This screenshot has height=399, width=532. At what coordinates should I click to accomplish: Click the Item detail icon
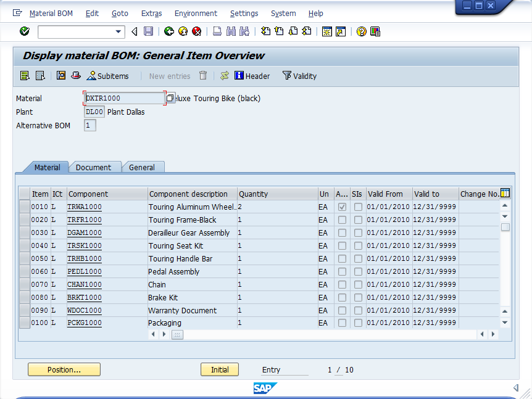point(61,75)
